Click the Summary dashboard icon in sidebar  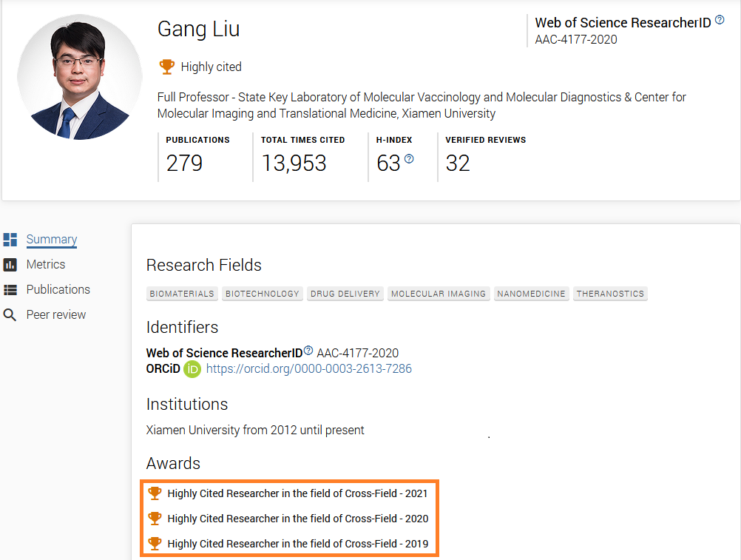pos(10,240)
